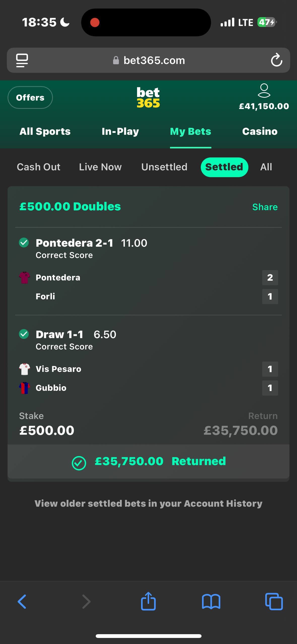Open the All Sports tab

pyautogui.click(x=45, y=132)
